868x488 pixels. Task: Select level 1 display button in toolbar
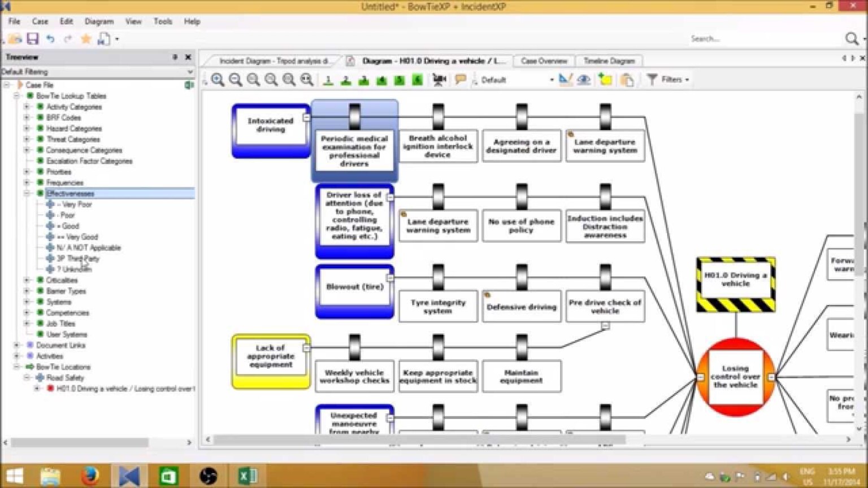pos(328,80)
